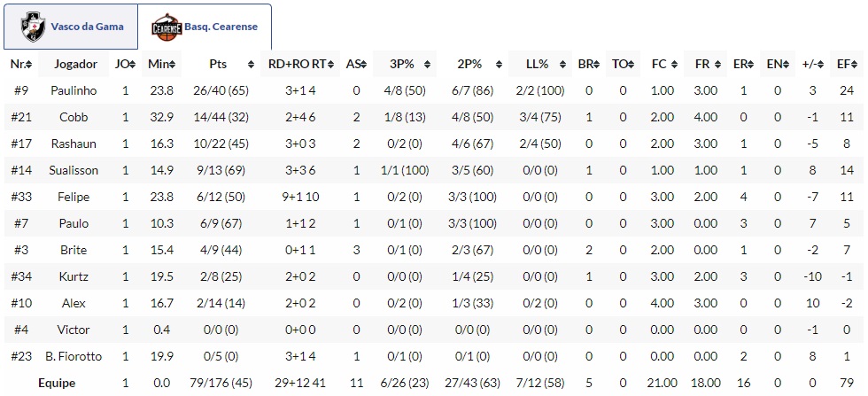Click the Cearense basketball logo
This screenshot has width=868, height=396.
166,27
